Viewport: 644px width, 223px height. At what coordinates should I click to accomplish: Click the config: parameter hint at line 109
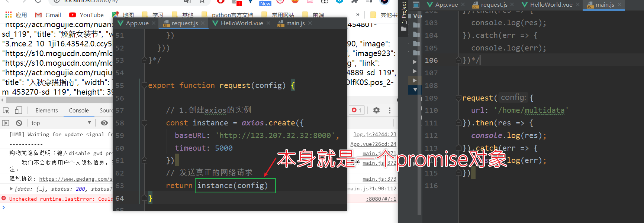[513, 97]
